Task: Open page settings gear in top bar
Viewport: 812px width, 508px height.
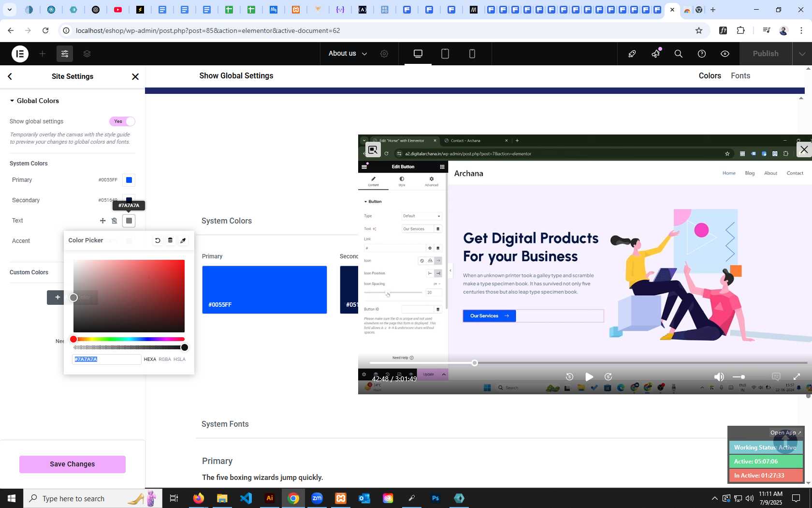Action: click(384, 54)
